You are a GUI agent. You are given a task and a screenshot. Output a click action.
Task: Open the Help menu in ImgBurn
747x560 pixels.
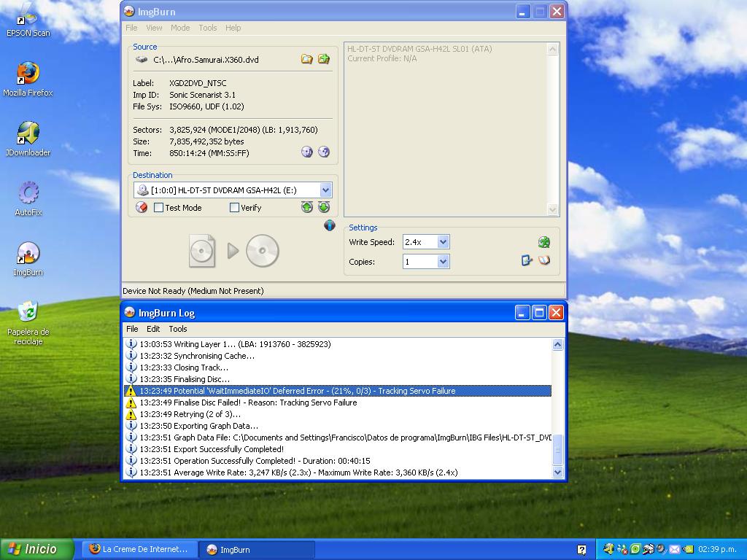click(x=233, y=28)
